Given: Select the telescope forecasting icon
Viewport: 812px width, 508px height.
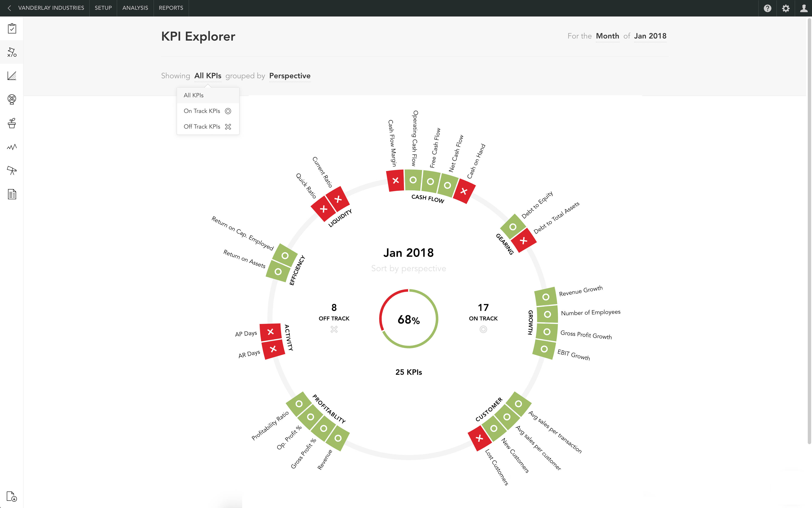Looking at the screenshot, I should (x=12, y=170).
